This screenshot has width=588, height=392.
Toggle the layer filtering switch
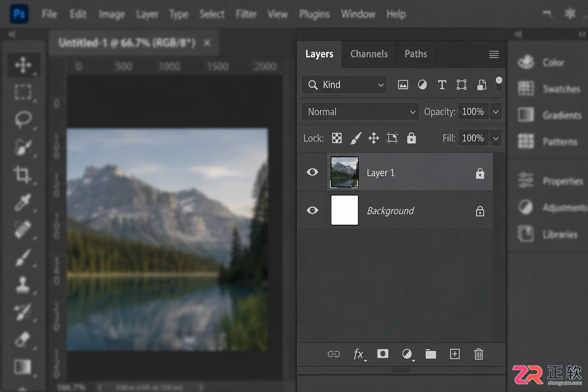pos(499,84)
